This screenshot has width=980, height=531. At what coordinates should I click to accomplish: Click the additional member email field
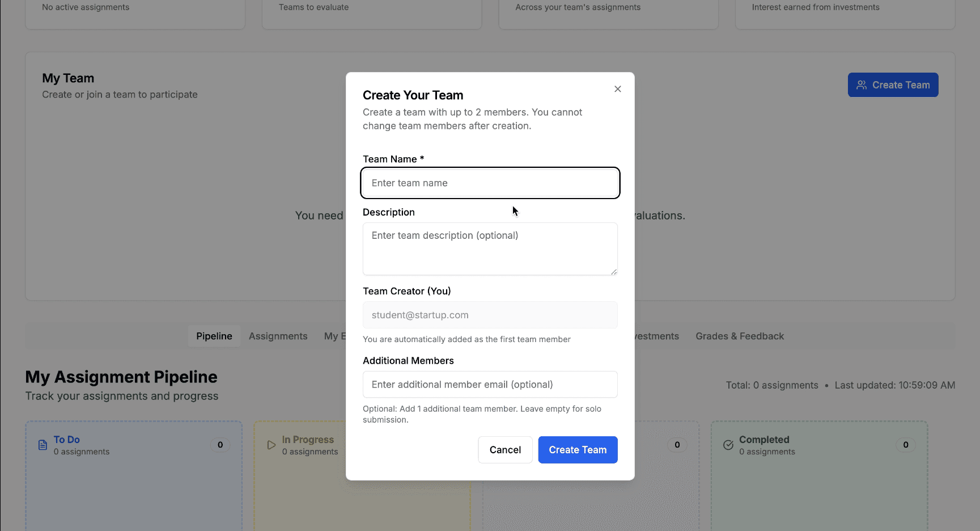(490, 385)
